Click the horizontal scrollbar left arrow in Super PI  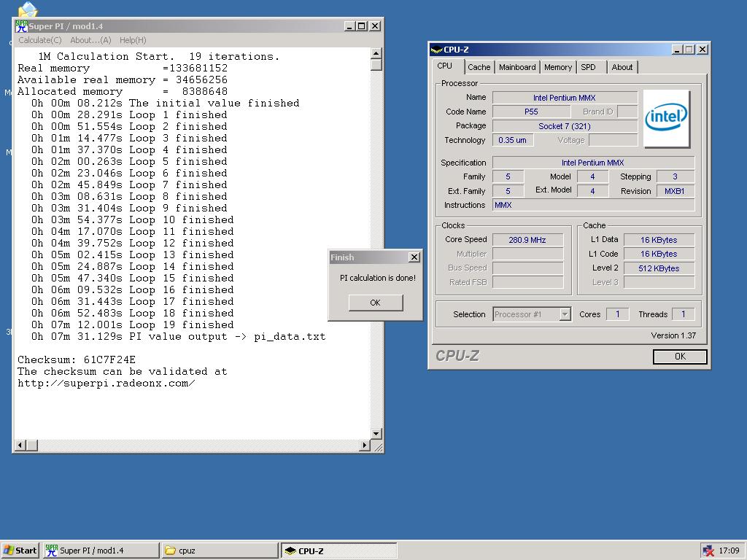pos(20,446)
